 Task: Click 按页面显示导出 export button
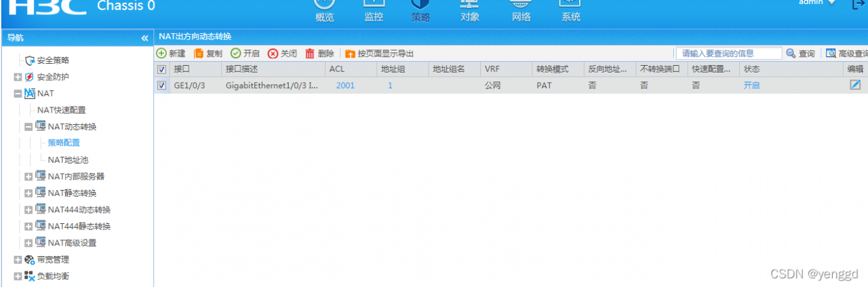pos(380,54)
